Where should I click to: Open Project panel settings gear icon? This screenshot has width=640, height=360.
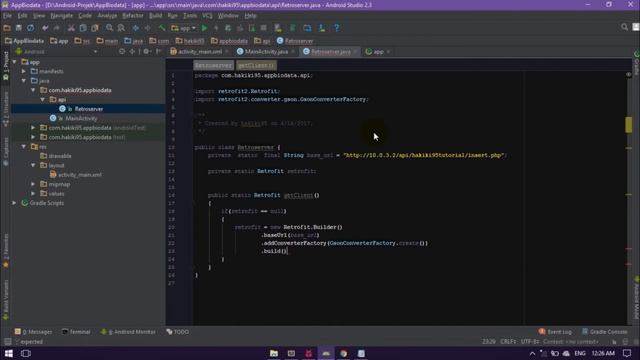146,52
